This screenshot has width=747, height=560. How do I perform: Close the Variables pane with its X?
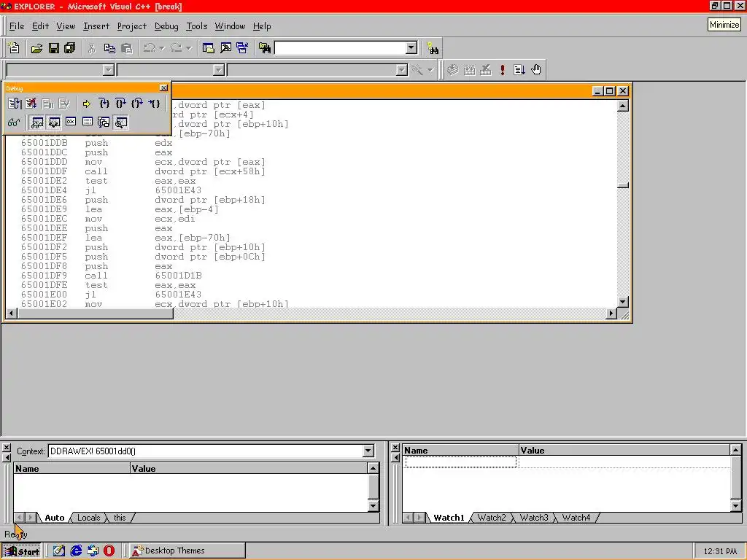pos(6,448)
